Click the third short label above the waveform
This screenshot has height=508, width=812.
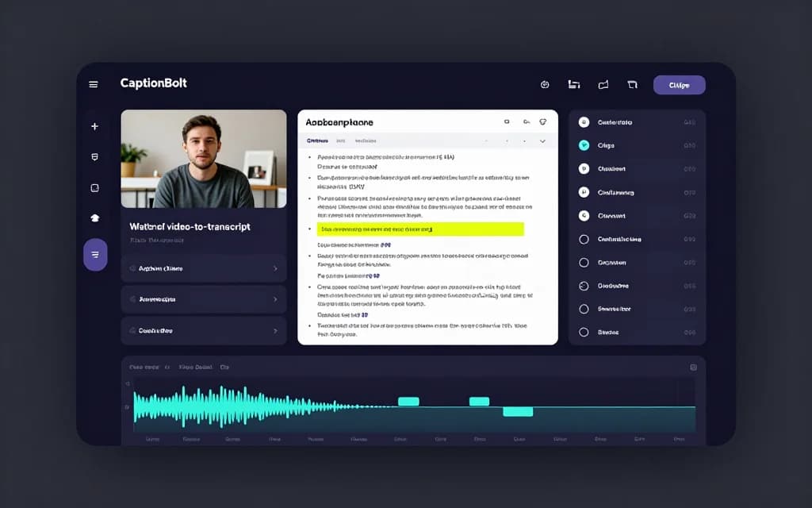coord(224,367)
